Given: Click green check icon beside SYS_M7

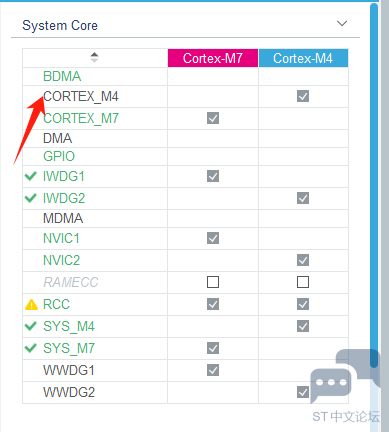Looking at the screenshot, I should [31, 348].
